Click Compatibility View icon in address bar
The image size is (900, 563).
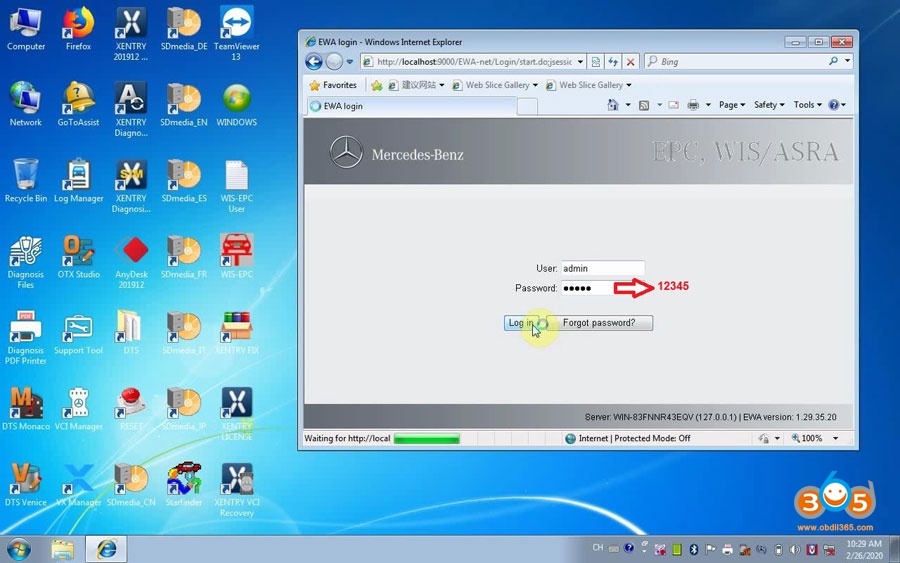coord(595,61)
